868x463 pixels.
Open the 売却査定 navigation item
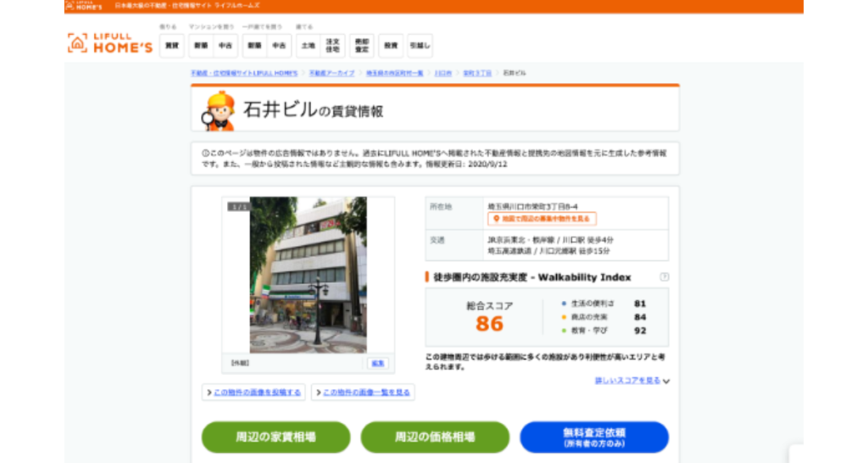[362, 45]
